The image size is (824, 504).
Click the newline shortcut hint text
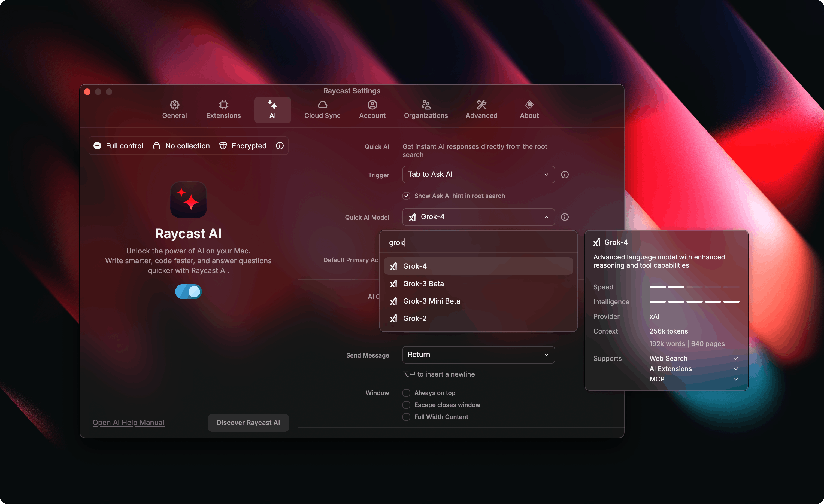point(438,374)
